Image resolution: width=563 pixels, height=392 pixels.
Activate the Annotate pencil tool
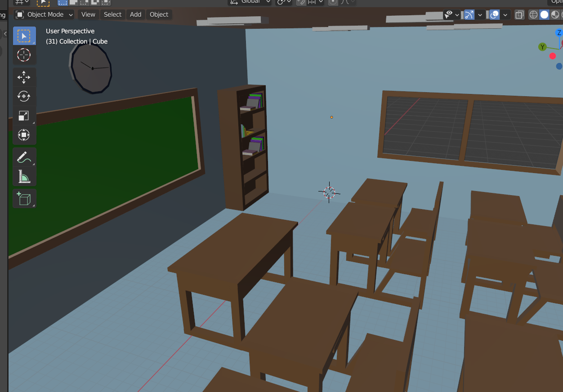coord(24,157)
